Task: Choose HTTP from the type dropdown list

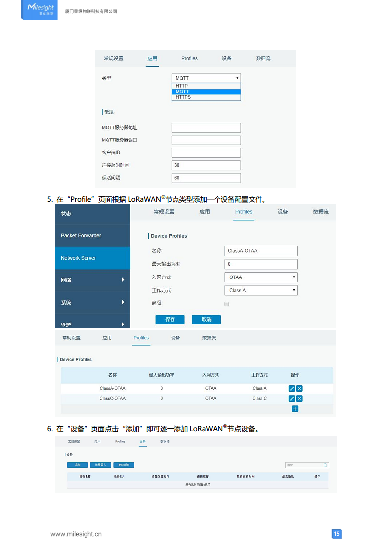Action: click(206, 86)
